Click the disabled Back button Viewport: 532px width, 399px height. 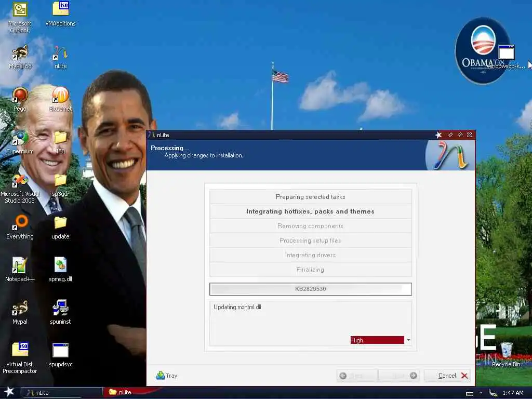(357, 376)
